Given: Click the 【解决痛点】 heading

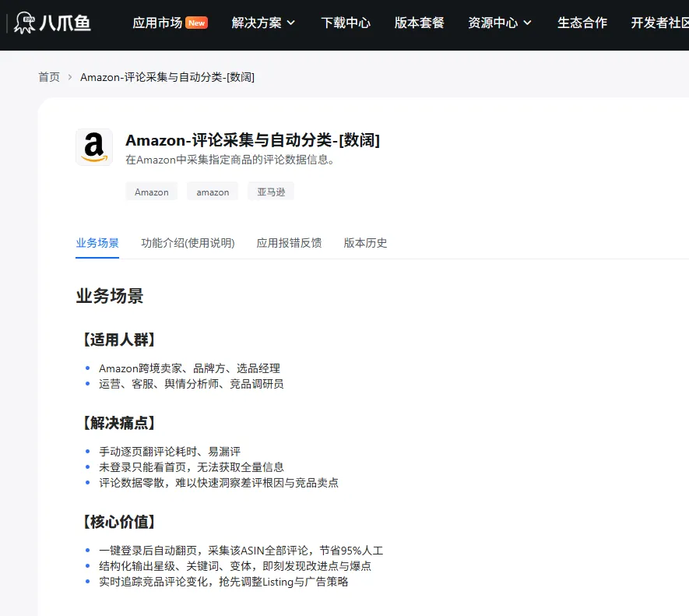Looking at the screenshot, I should coord(119,423).
